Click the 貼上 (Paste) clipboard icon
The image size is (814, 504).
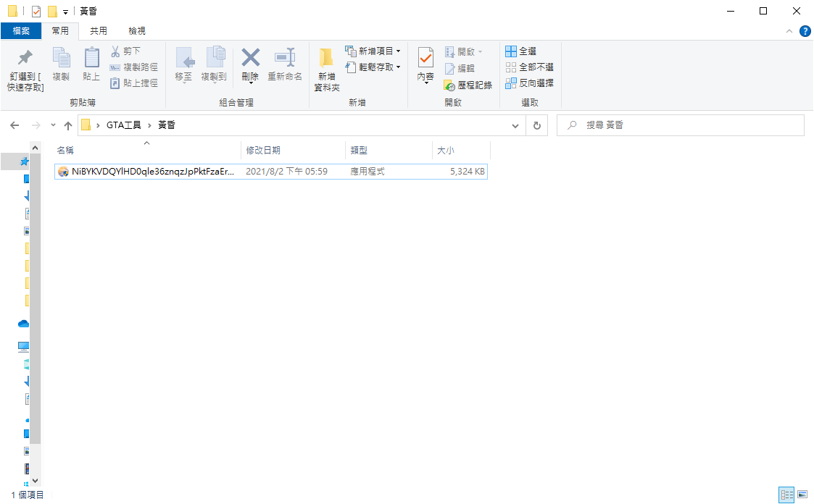pos(91,64)
